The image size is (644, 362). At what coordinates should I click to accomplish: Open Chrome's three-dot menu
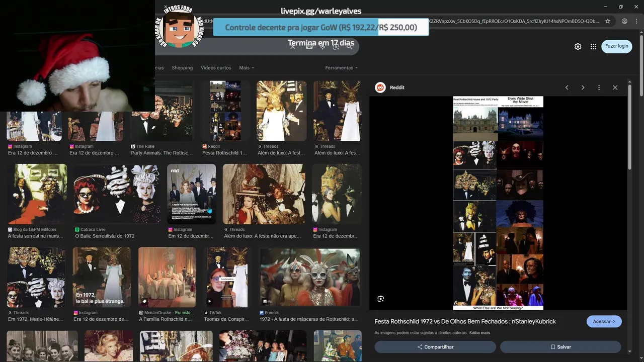pos(636,21)
